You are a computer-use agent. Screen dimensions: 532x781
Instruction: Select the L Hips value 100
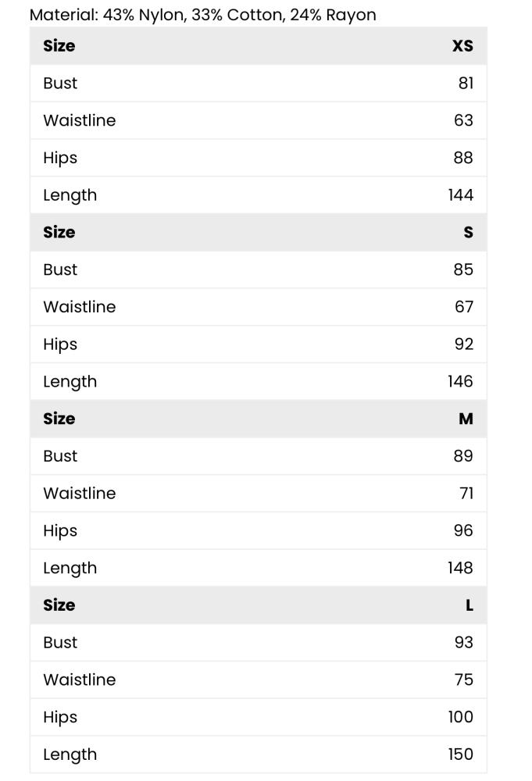[460, 717]
